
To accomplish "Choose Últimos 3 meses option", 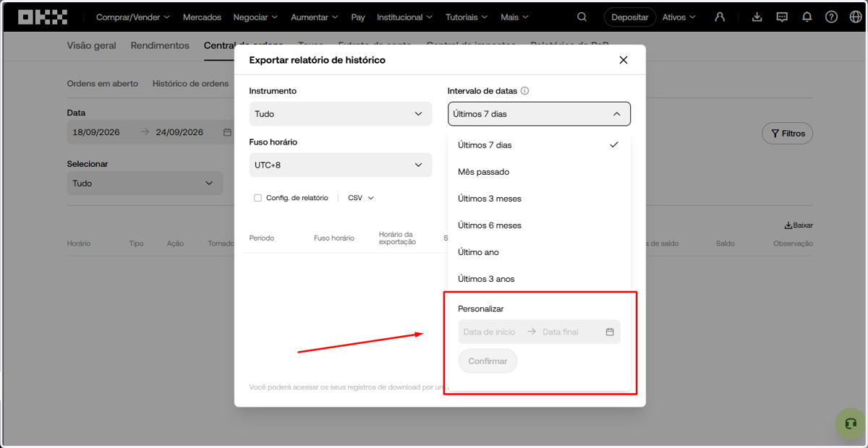I will 539,199.
